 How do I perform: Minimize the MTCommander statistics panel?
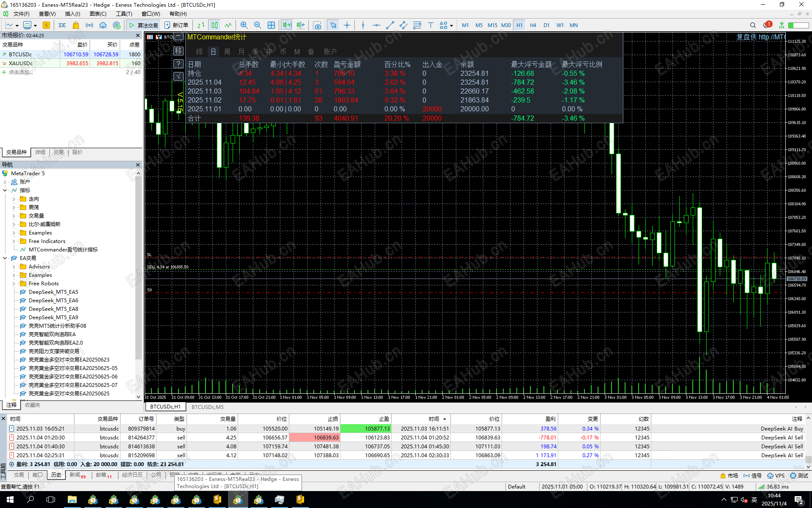pyautogui.click(x=178, y=37)
